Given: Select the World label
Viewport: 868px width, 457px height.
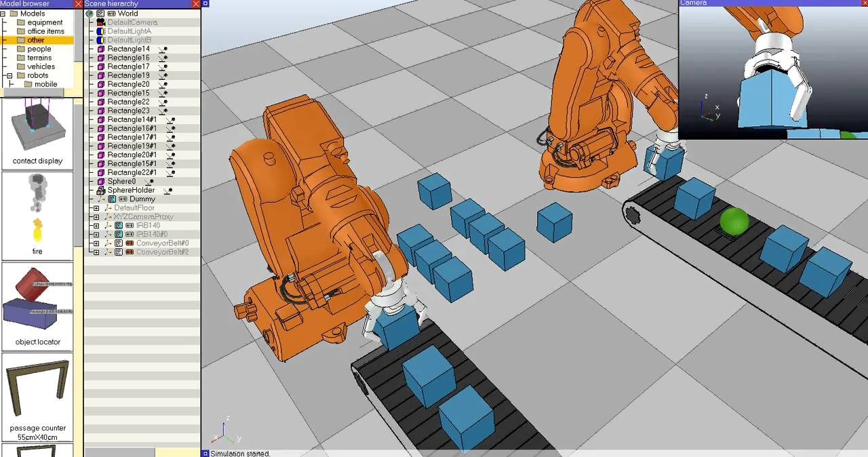Looking at the screenshot, I should 127,14.
